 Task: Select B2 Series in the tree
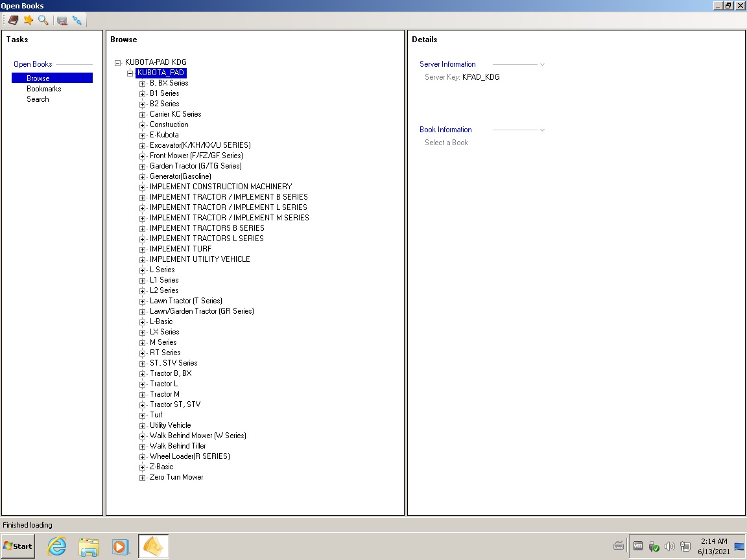click(164, 103)
